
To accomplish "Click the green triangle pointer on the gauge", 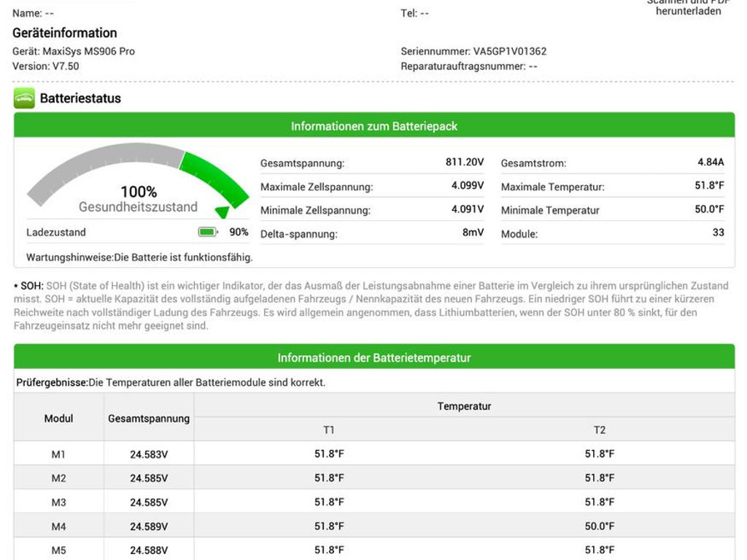I will tap(222, 212).
